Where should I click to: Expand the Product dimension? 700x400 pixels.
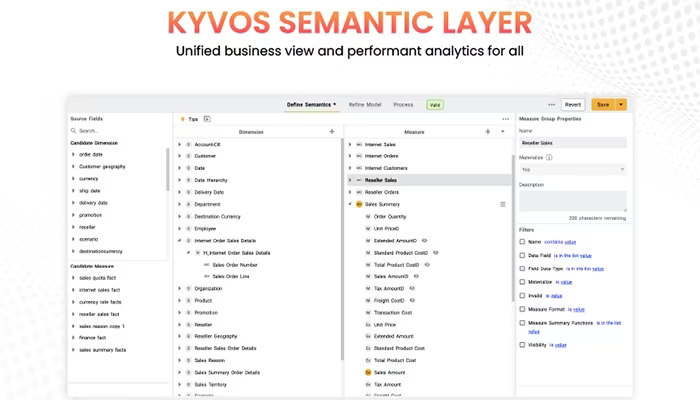pos(179,300)
